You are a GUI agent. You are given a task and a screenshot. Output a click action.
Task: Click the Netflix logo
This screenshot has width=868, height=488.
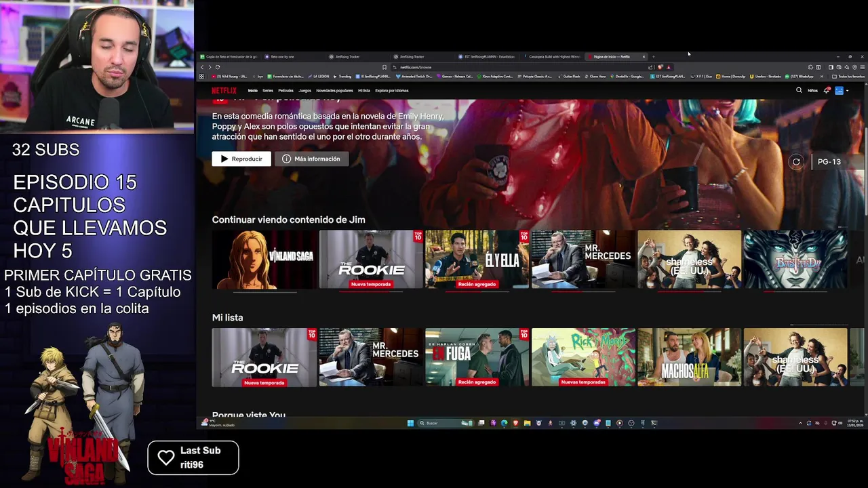pos(224,90)
